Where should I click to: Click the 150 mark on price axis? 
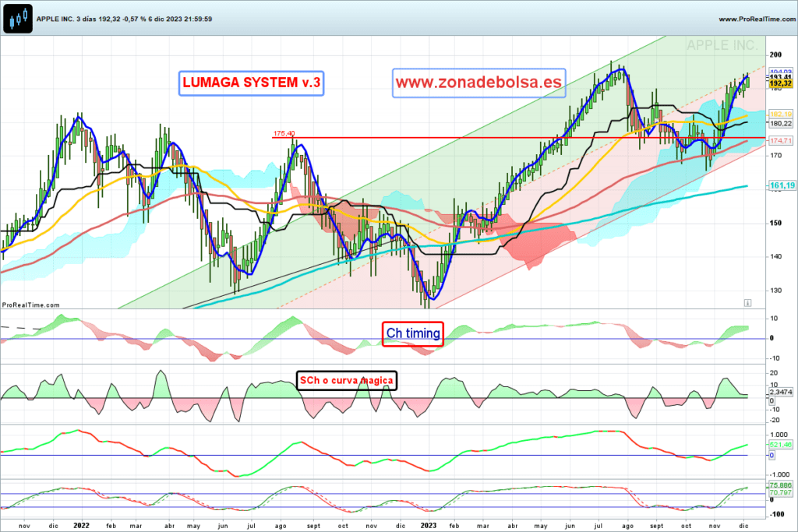(x=775, y=223)
